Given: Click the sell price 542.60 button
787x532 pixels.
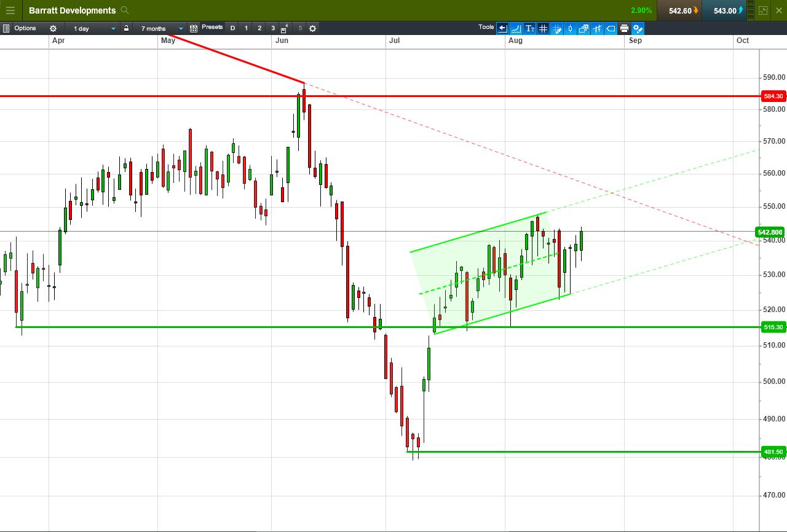Looking at the screenshot, I should point(679,10).
